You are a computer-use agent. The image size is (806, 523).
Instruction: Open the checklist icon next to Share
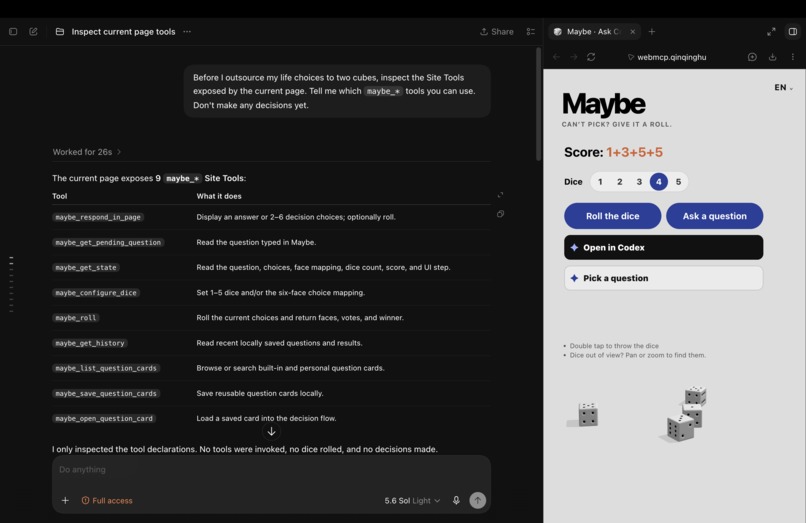pos(530,31)
